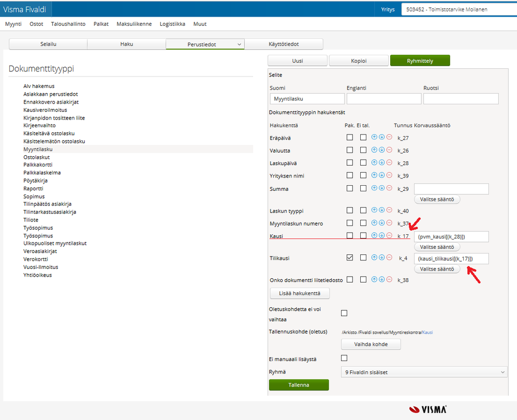Click the Ruotsi name input field
Screen dimensions: 517x420
(x=461, y=99)
